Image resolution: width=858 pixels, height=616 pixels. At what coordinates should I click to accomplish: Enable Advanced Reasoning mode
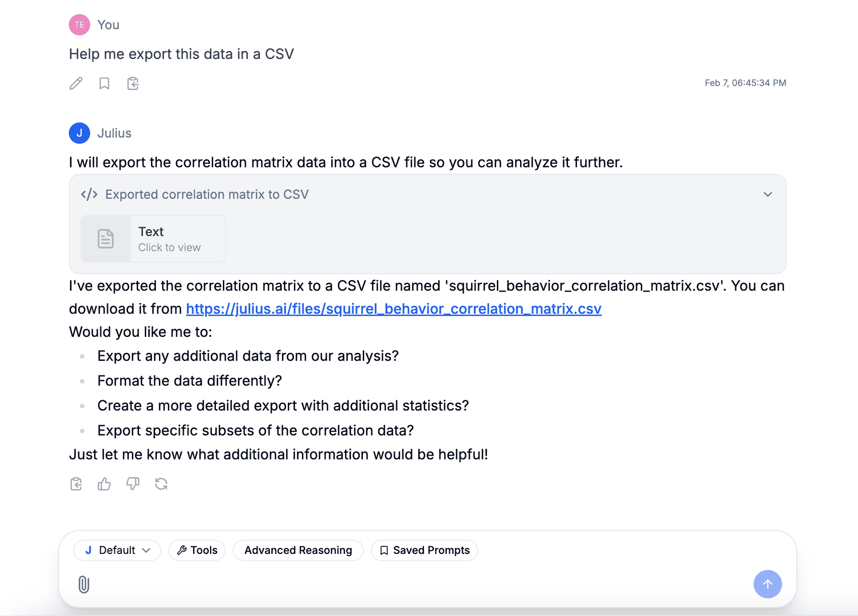pyautogui.click(x=298, y=550)
